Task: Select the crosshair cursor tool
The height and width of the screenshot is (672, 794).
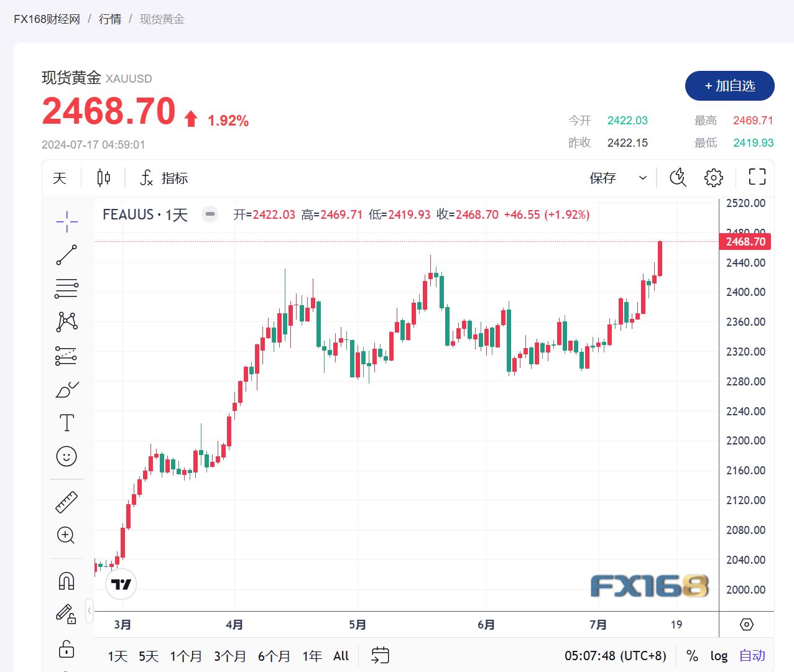Action: click(x=67, y=221)
